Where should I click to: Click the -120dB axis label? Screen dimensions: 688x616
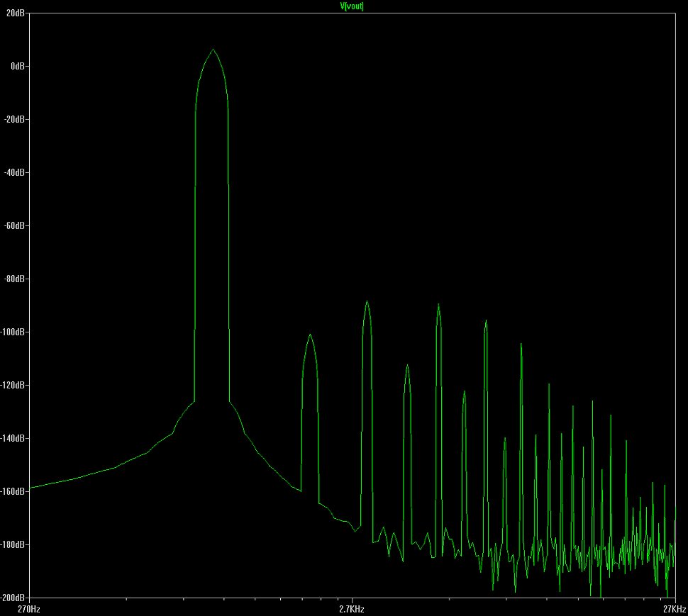(x=13, y=385)
